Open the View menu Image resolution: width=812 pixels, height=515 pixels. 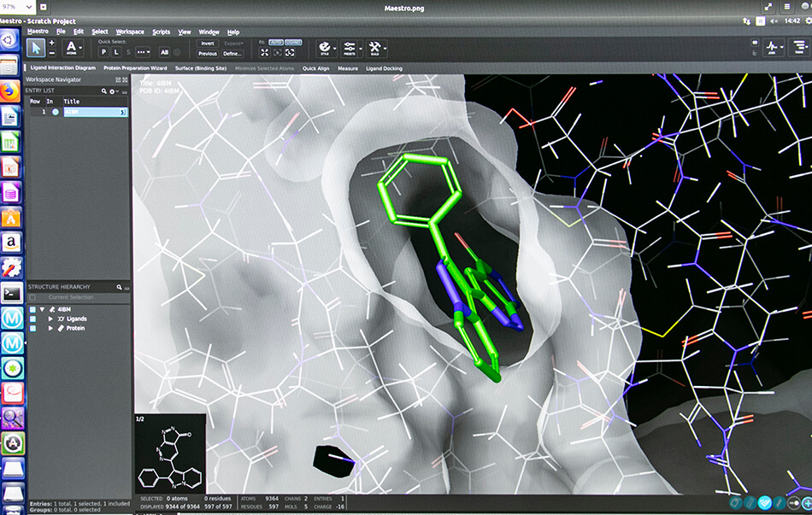tap(185, 32)
